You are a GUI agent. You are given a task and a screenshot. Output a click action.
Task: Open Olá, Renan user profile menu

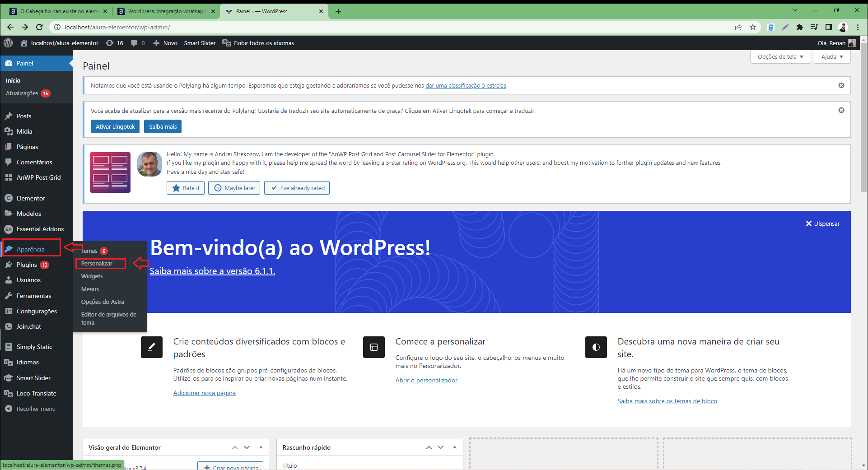836,43
